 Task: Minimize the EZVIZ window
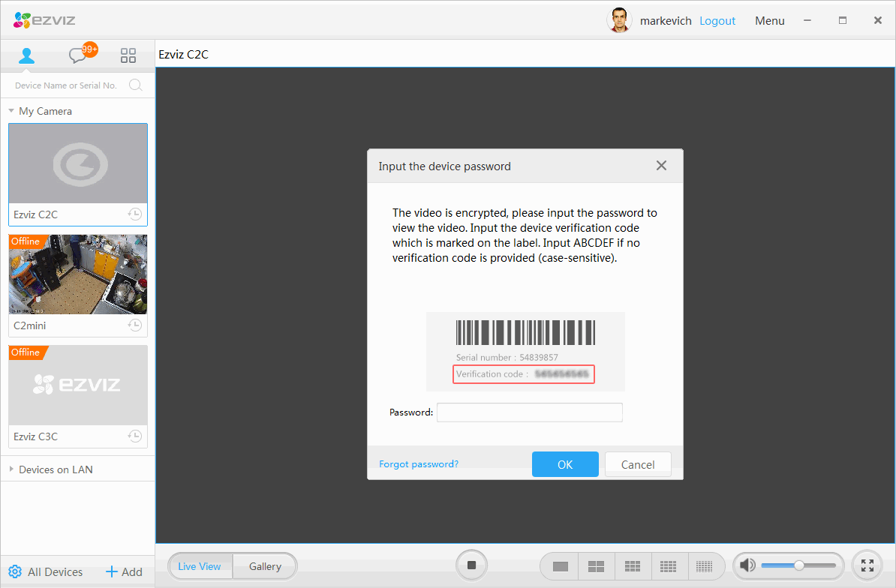(x=807, y=20)
